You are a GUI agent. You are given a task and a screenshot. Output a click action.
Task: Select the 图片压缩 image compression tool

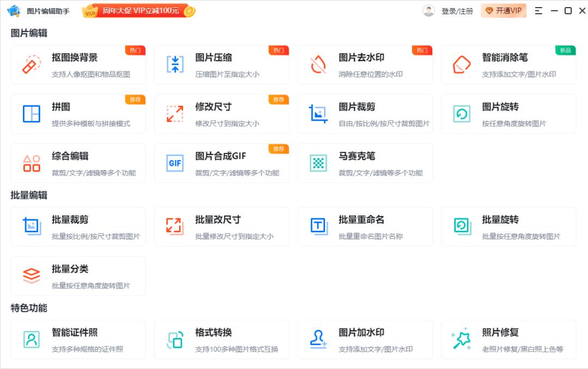coord(222,65)
